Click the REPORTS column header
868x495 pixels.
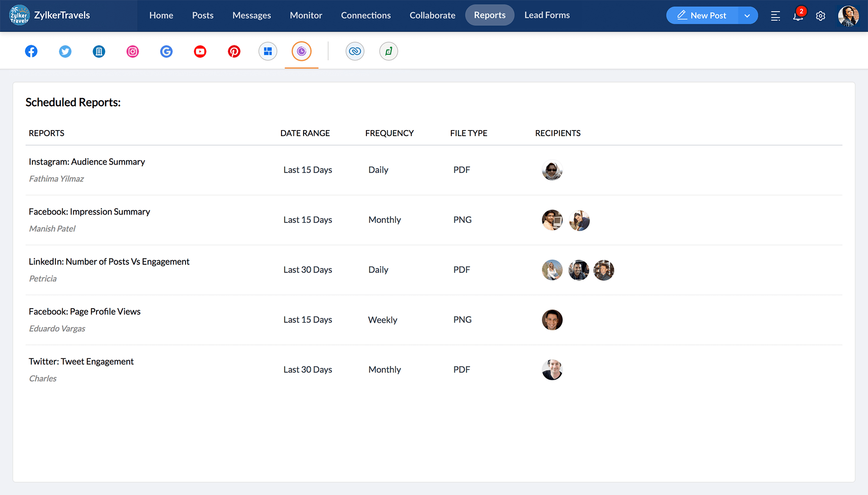(x=46, y=133)
